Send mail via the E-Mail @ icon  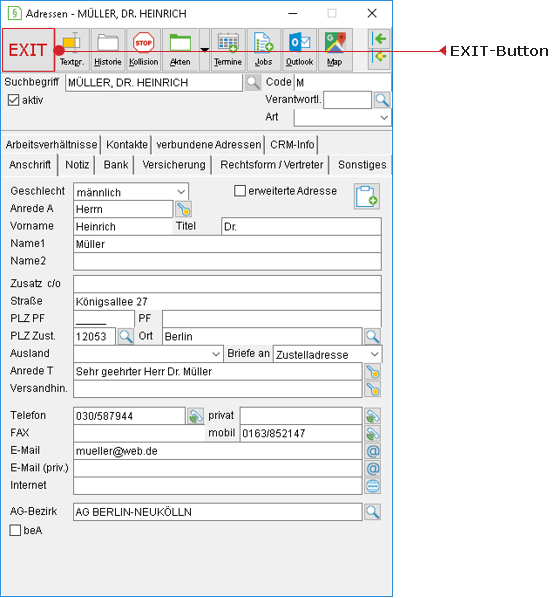(373, 451)
